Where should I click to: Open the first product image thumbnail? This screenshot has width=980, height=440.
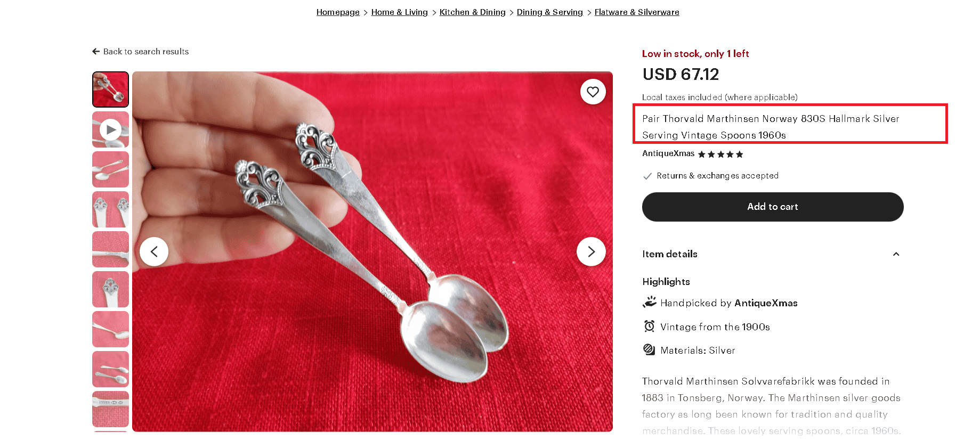coord(110,89)
